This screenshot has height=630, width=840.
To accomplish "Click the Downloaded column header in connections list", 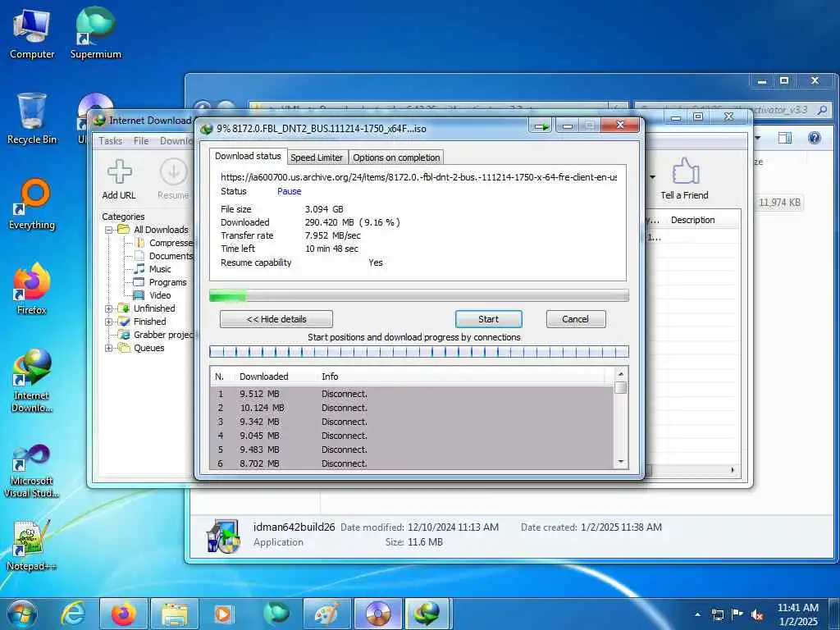I will coord(263,377).
